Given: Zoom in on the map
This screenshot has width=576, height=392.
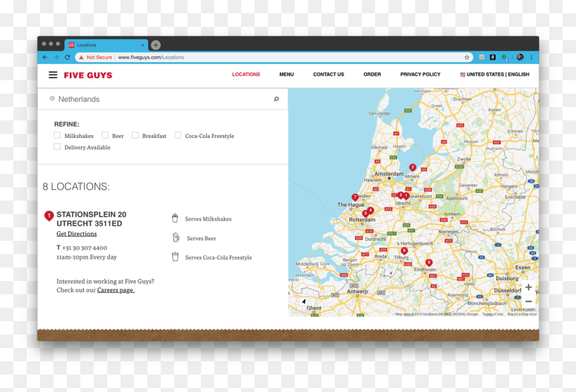Looking at the screenshot, I should coord(528,288).
